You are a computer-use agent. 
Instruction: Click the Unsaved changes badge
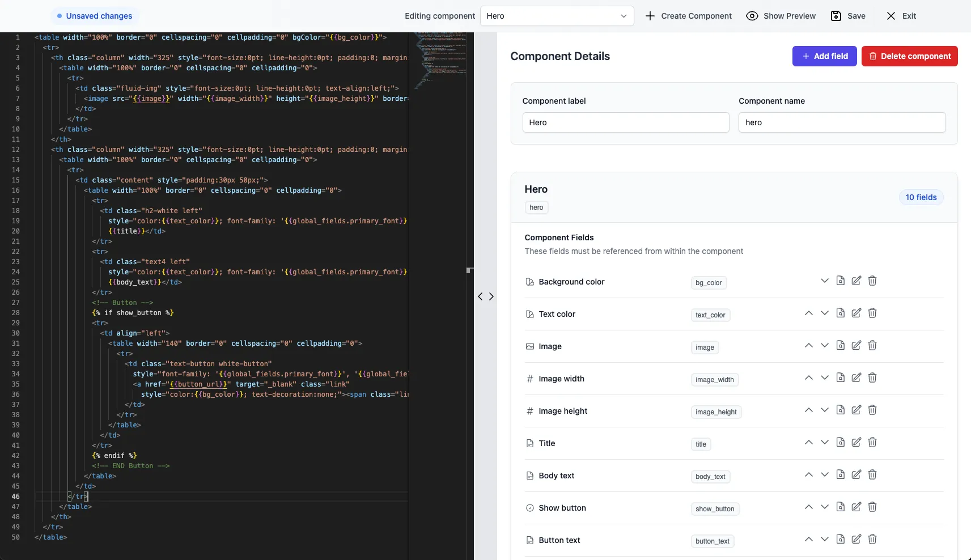95,16
